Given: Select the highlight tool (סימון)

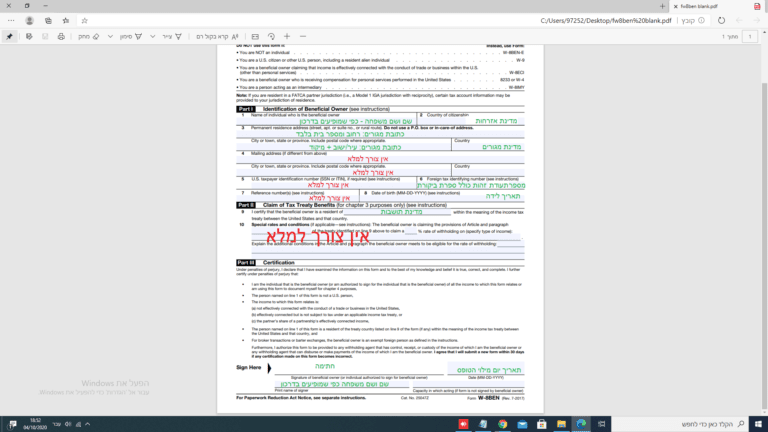Looking at the screenshot, I should [x=131, y=37].
